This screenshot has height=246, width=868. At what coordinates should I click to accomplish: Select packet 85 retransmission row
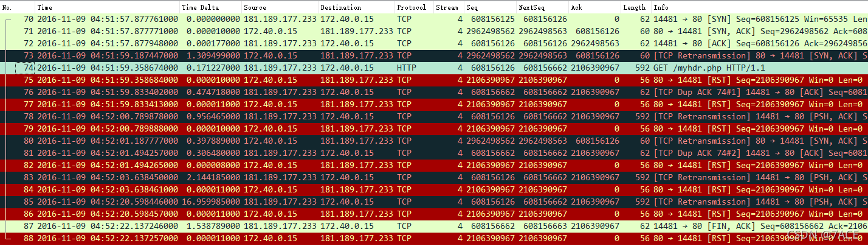coord(434,202)
